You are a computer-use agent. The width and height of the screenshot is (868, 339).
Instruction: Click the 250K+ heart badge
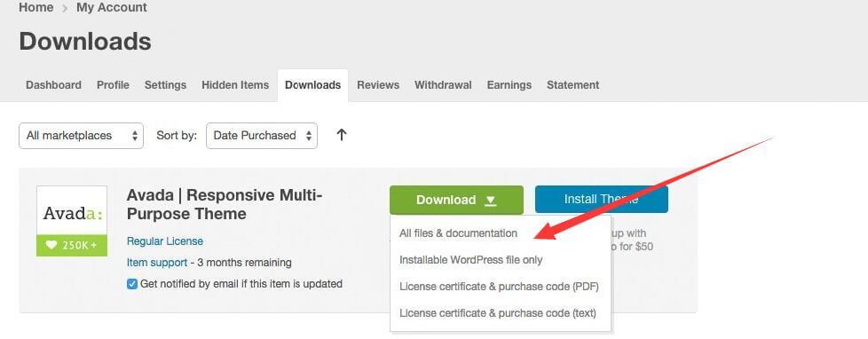coord(72,246)
